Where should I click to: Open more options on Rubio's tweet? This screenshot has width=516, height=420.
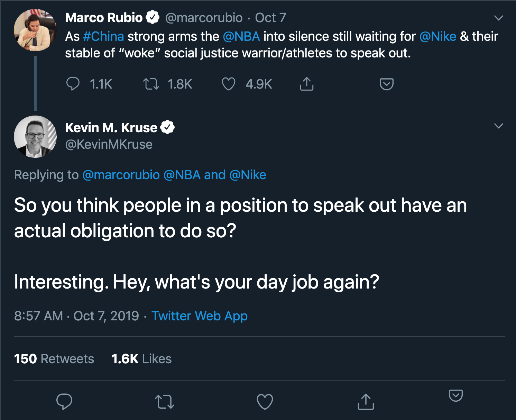pos(498,18)
